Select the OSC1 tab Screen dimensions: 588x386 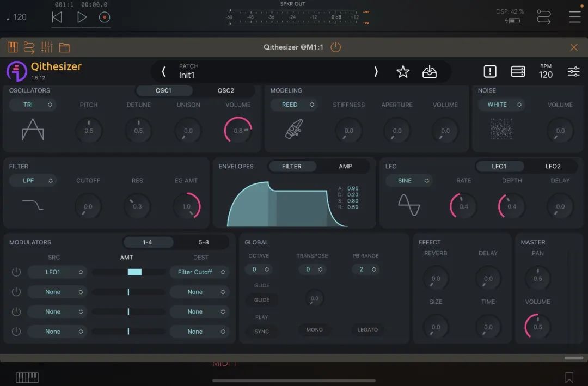164,90
